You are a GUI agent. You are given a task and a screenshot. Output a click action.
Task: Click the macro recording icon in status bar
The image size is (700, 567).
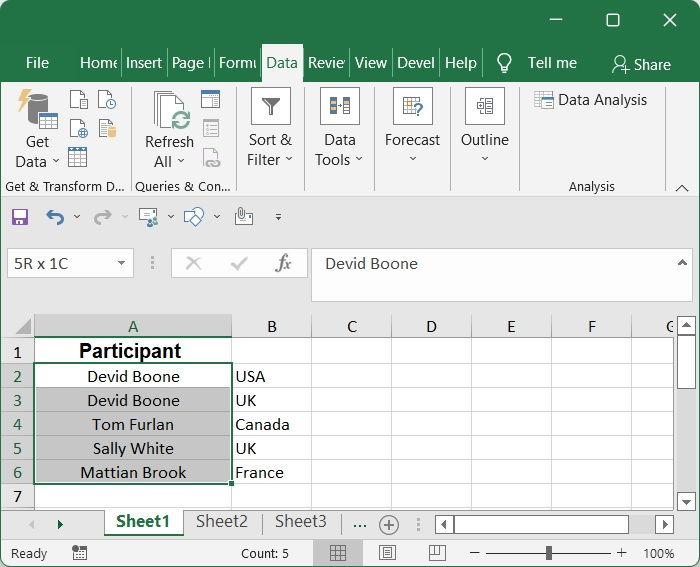(x=80, y=553)
